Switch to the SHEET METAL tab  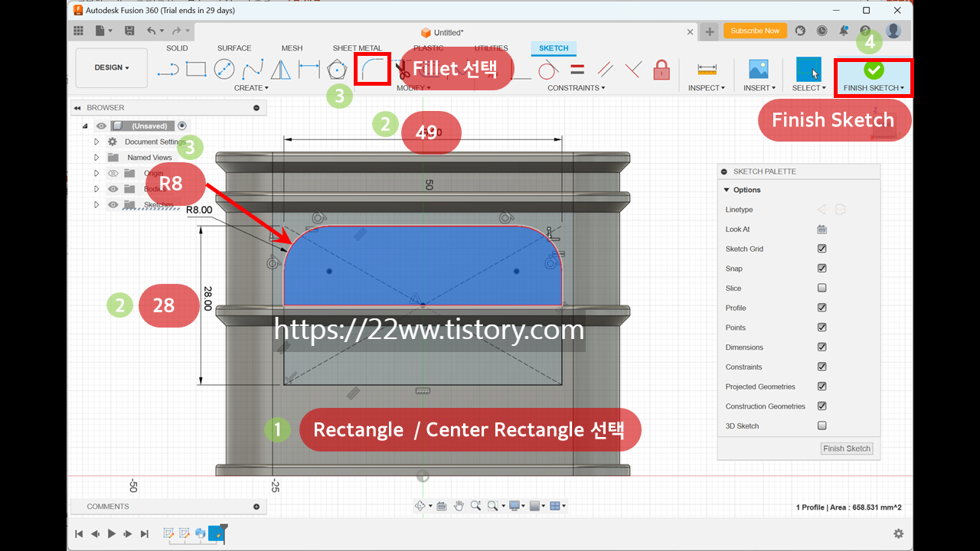pyautogui.click(x=357, y=48)
